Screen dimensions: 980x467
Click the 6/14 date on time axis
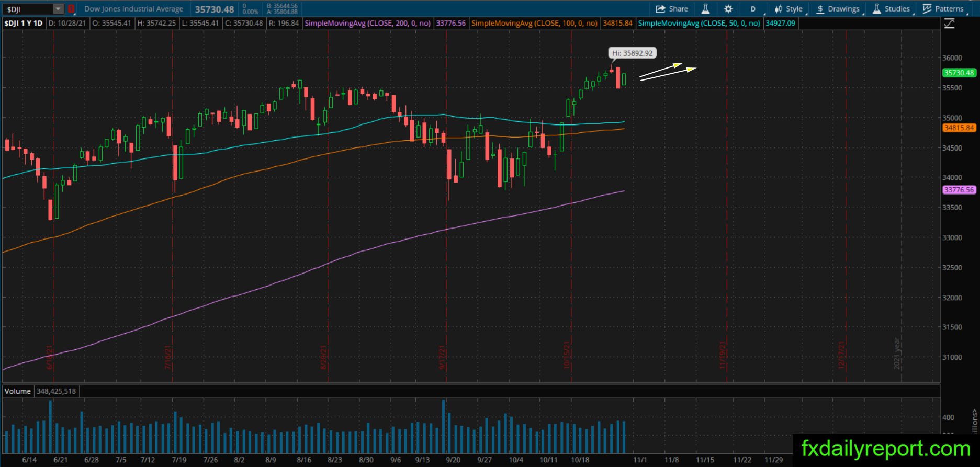(x=29, y=460)
